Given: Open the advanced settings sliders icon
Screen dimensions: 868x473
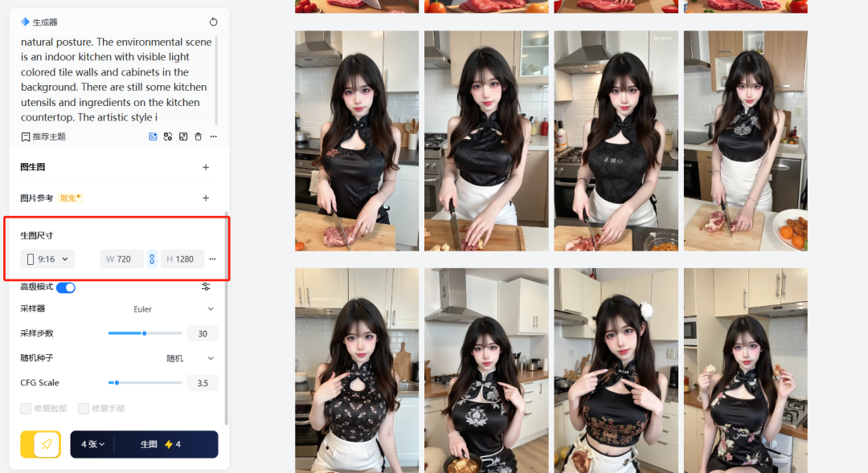Looking at the screenshot, I should pyautogui.click(x=207, y=287).
